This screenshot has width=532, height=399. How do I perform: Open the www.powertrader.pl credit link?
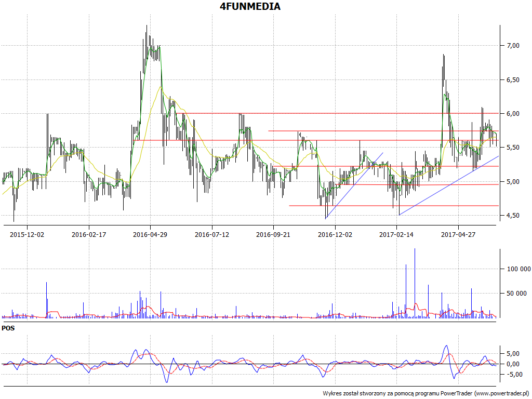[502, 394]
